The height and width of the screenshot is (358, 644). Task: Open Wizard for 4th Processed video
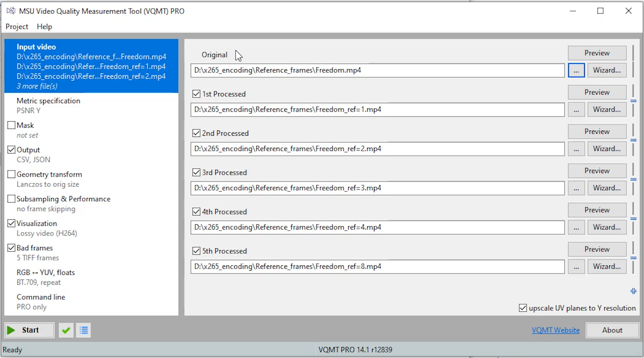tap(607, 228)
